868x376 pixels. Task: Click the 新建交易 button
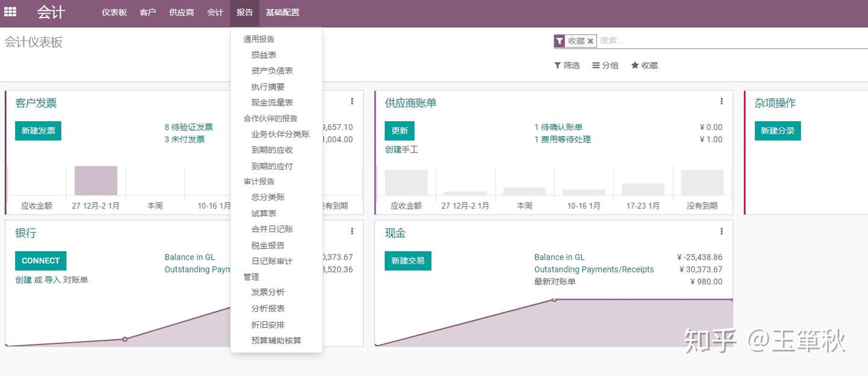coord(407,261)
